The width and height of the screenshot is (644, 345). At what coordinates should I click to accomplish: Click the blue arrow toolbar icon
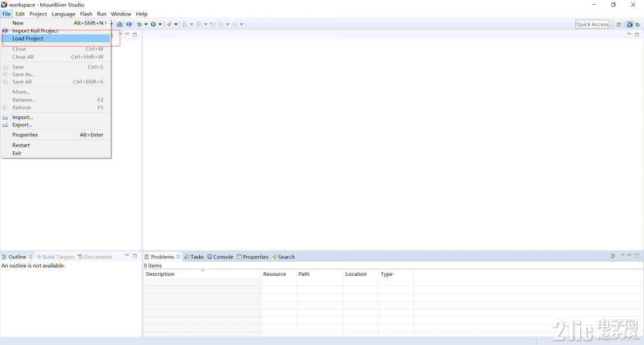pos(129,24)
